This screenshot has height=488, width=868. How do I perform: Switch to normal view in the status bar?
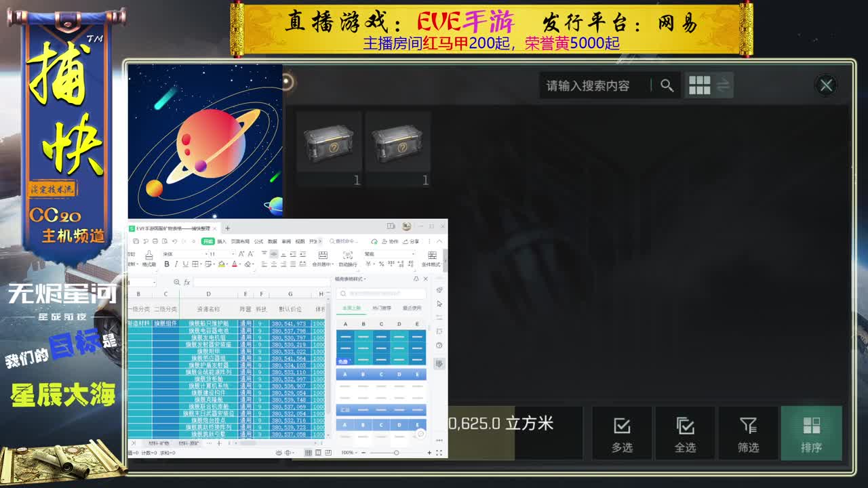[x=309, y=453]
